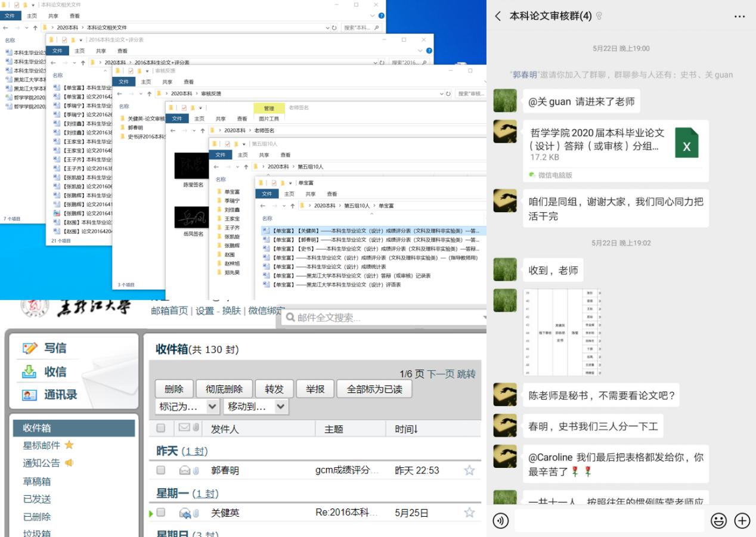This screenshot has height=537, width=756.
Task: Go back using the chat's back arrow
Action: pos(498,17)
